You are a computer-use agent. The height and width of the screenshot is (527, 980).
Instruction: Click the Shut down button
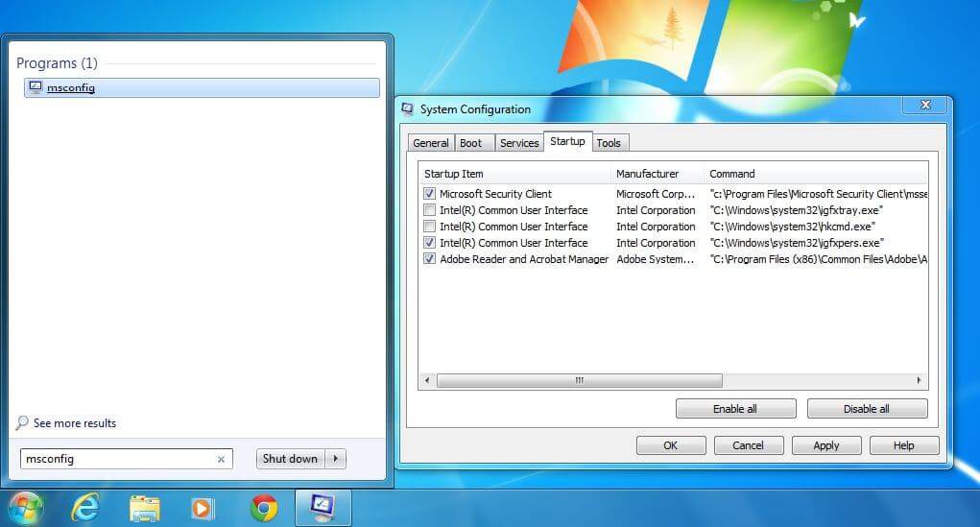(x=291, y=459)
